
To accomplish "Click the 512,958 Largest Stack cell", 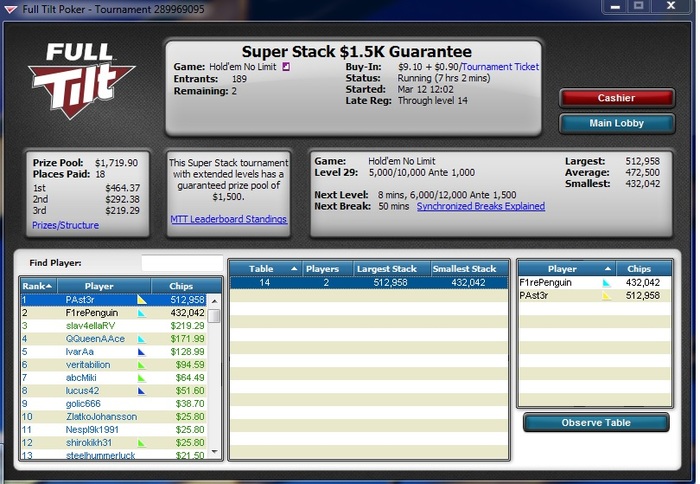I will pos(391,283).
